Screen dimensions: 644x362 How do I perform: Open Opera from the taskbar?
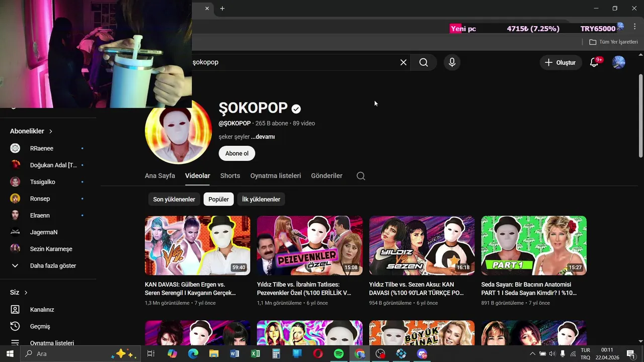(318, 354)
